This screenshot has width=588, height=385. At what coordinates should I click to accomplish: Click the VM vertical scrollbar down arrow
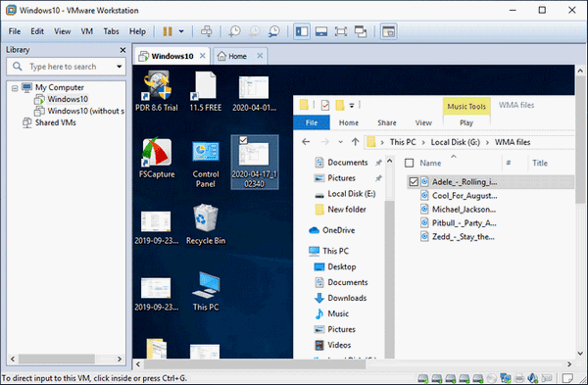580,353
